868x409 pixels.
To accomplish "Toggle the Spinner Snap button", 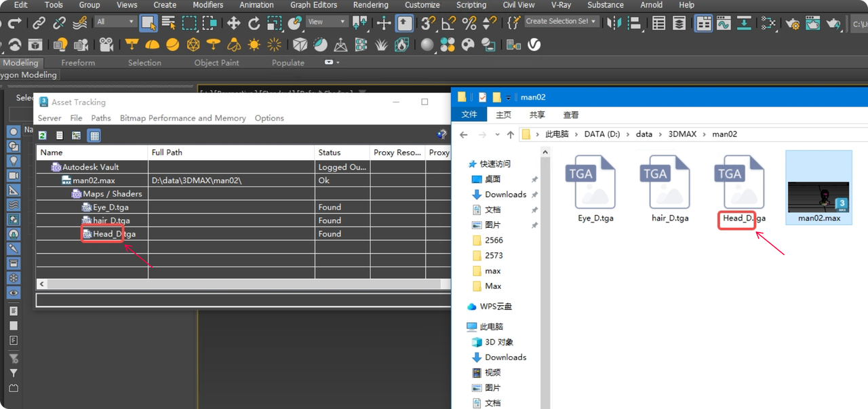I will (x=489, y=23).
